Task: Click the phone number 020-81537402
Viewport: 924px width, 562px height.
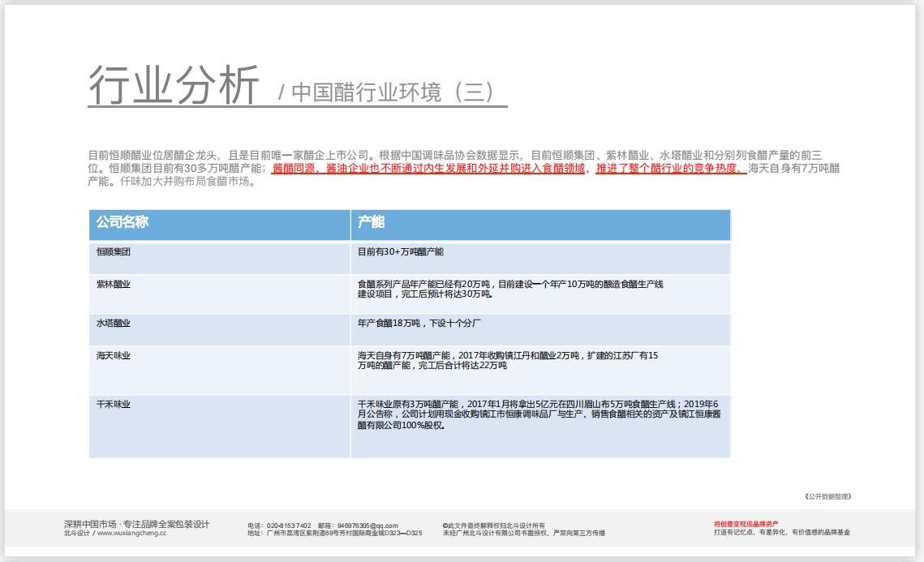Action: pos(289,526)
